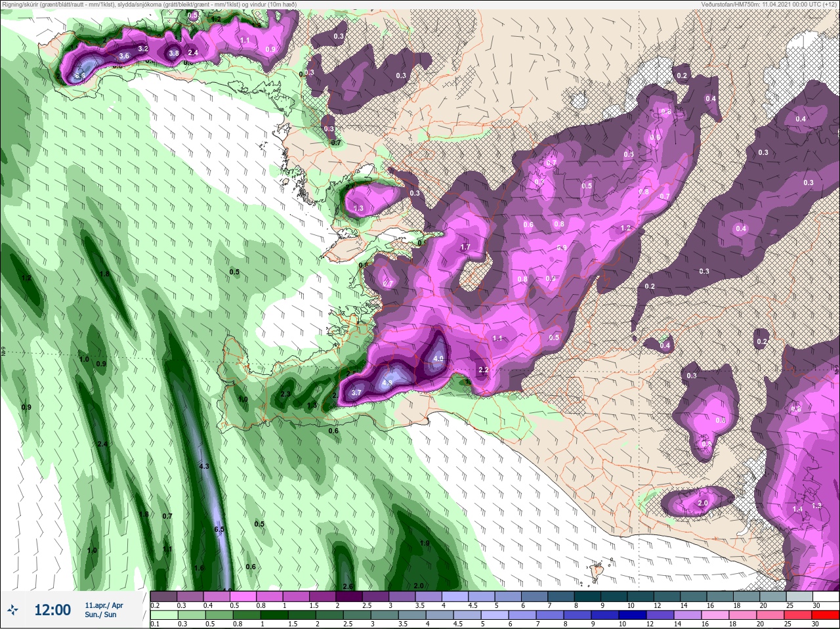Click the 3.8 snow value on map
Viewport: 840px width, 629px height.
[174, 53]
